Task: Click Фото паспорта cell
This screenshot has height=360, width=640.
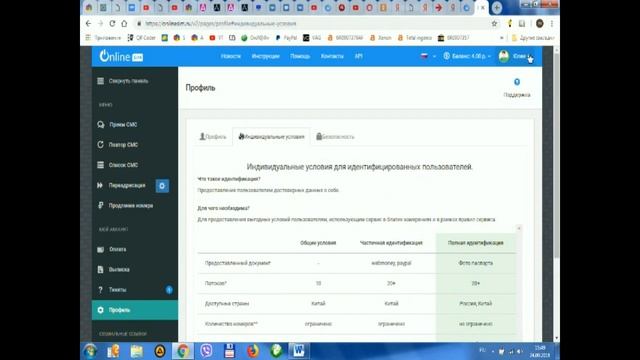Action: [476, 263]
